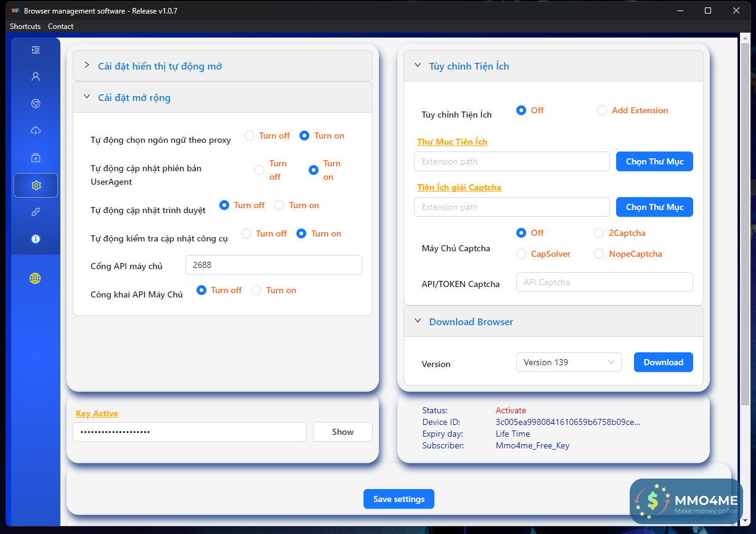Open the Chrome browser sidebar icon
Screen dimensions: 756x534
pyautogui.click(x=36, y=103)
